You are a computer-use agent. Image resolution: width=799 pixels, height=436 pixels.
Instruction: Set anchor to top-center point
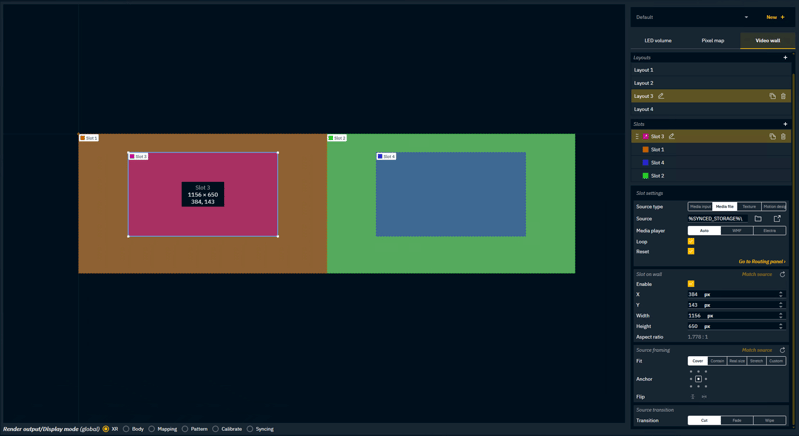[x=698, y=371]
